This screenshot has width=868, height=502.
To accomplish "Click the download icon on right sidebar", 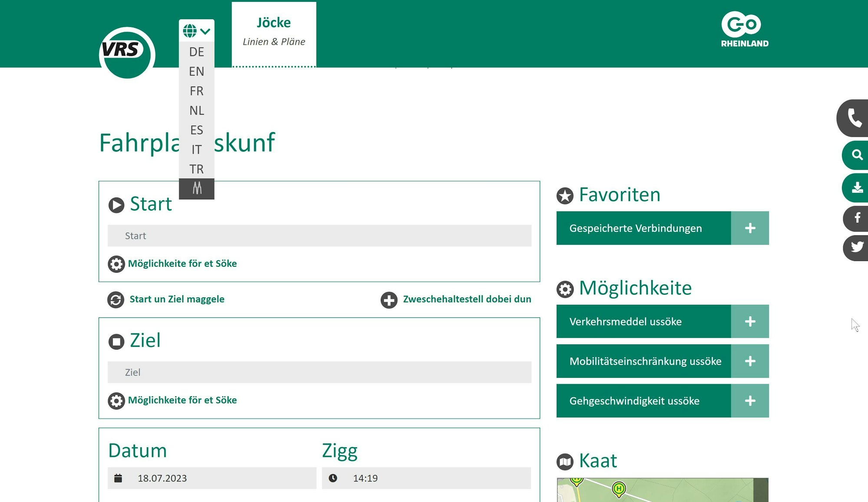I will click(x=856, y=188).
